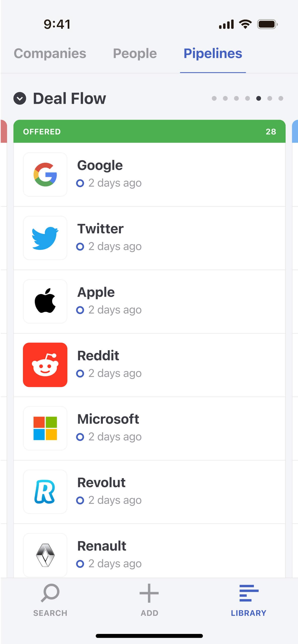Open the Deal Flow pipeline selector
Viewport: 298px width, 644px height.
click(69, 98)
